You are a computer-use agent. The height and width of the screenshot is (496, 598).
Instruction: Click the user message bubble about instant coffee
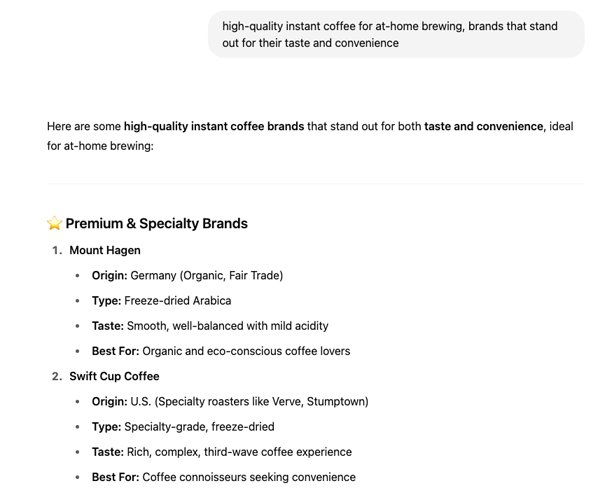click(x=396, y=34)
